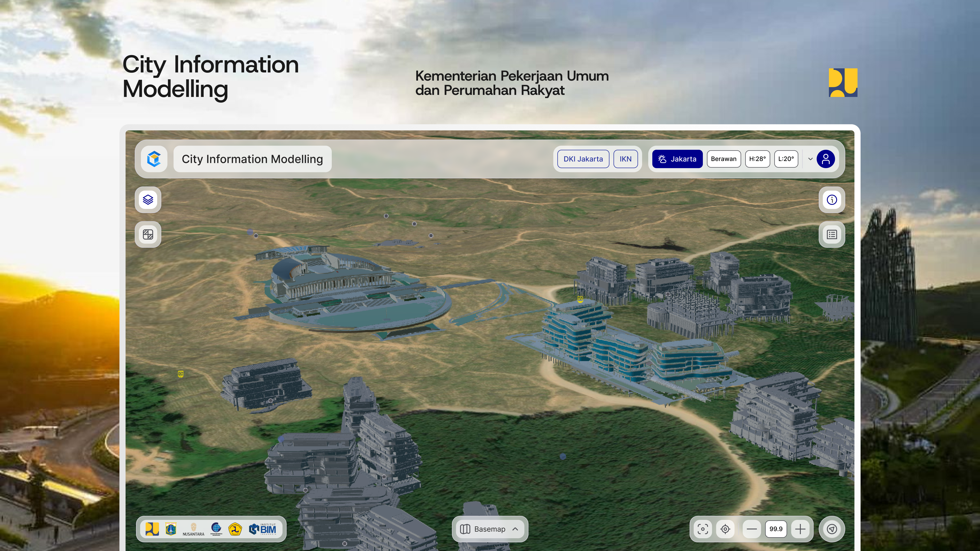
Task: Expand the chevron next to user avatar
Action: (810, 159)
